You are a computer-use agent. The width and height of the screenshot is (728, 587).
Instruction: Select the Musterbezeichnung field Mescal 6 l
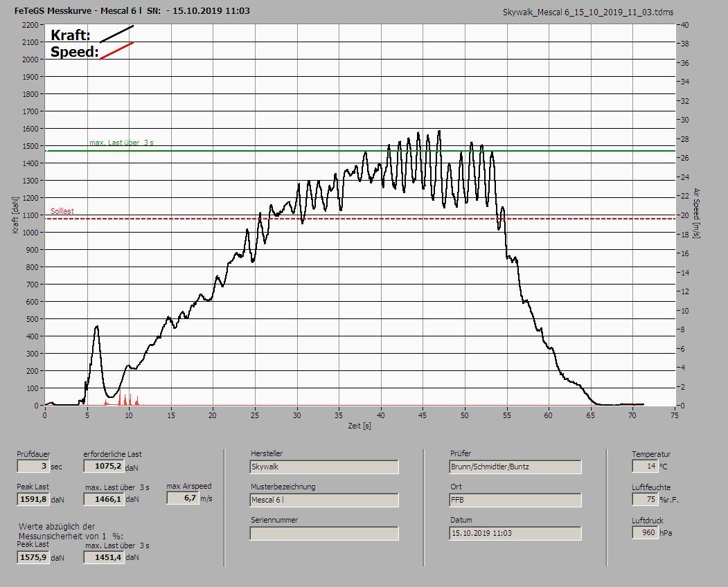pos(324,500)
